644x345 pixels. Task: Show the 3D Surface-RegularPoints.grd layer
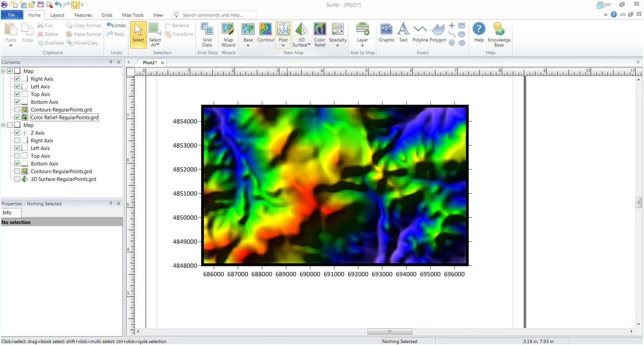pos(17,179)
